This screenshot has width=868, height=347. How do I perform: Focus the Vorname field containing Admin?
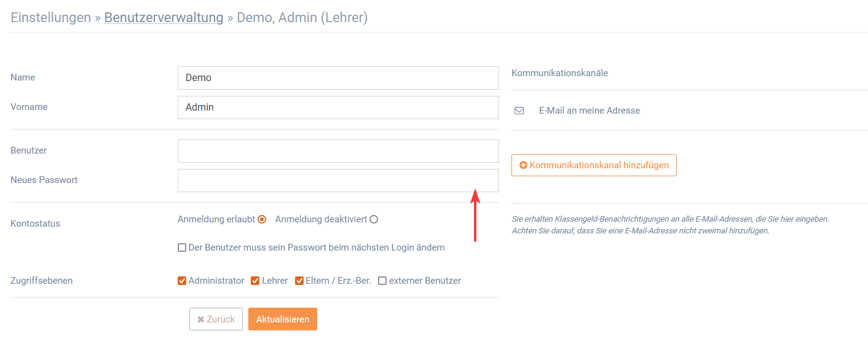point(338,107)
